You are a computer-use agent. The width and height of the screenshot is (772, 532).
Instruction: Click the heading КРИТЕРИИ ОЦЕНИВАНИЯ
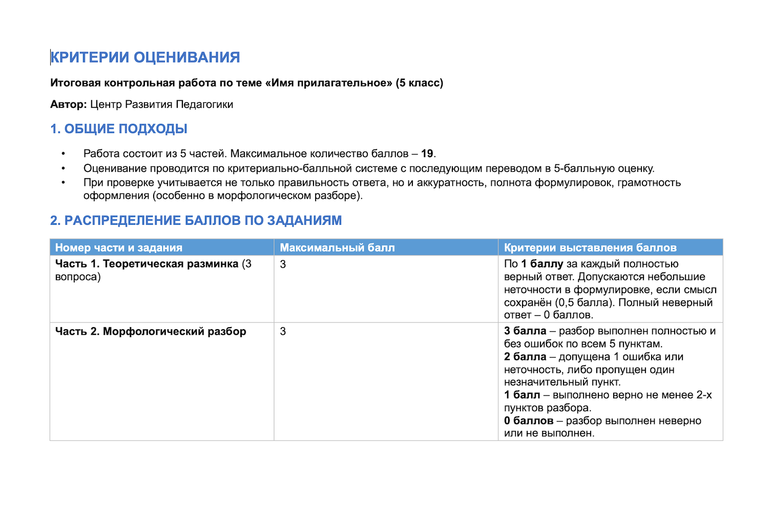[145, 57]
